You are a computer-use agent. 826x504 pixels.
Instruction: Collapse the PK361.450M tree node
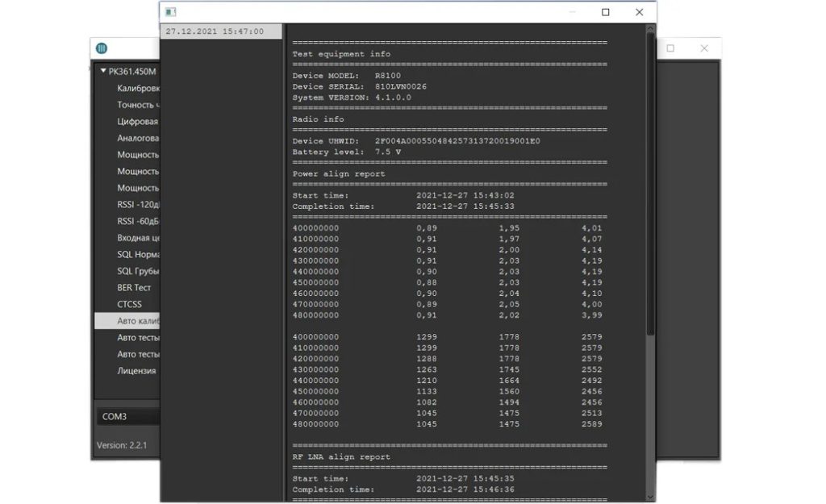pyautogui.click(x=103, y=71)
